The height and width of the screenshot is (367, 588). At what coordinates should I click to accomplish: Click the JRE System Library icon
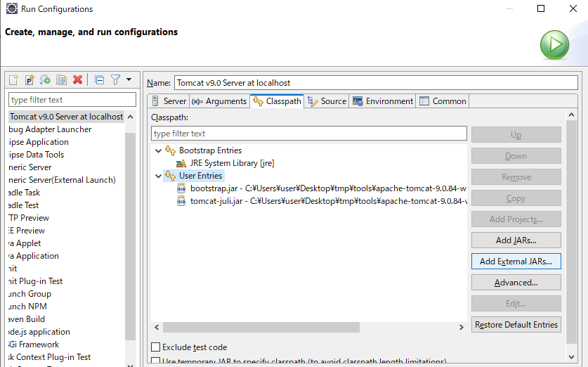coord(181,163)
